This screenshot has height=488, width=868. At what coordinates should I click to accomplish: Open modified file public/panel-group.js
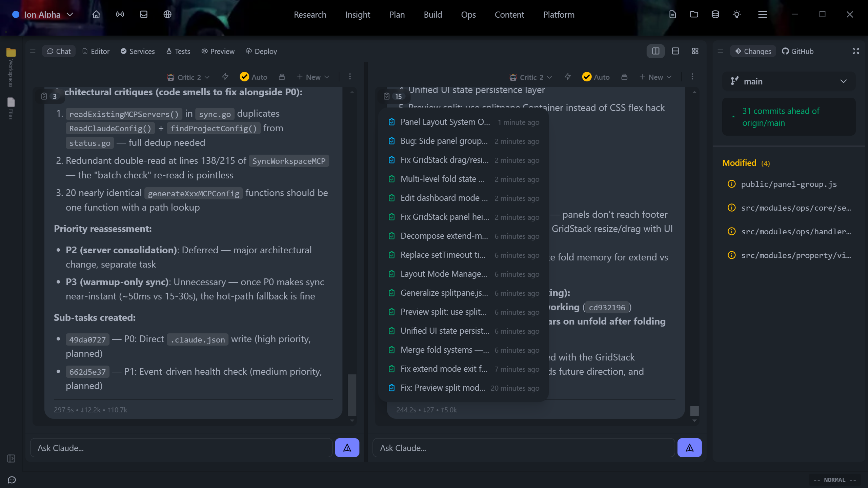tap(789, 184)
